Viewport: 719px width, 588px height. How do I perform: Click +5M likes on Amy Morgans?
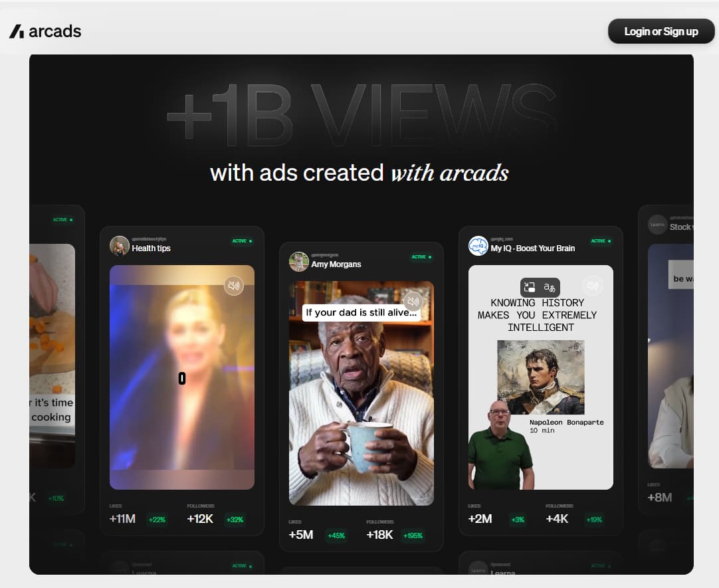tap(301, 535)
